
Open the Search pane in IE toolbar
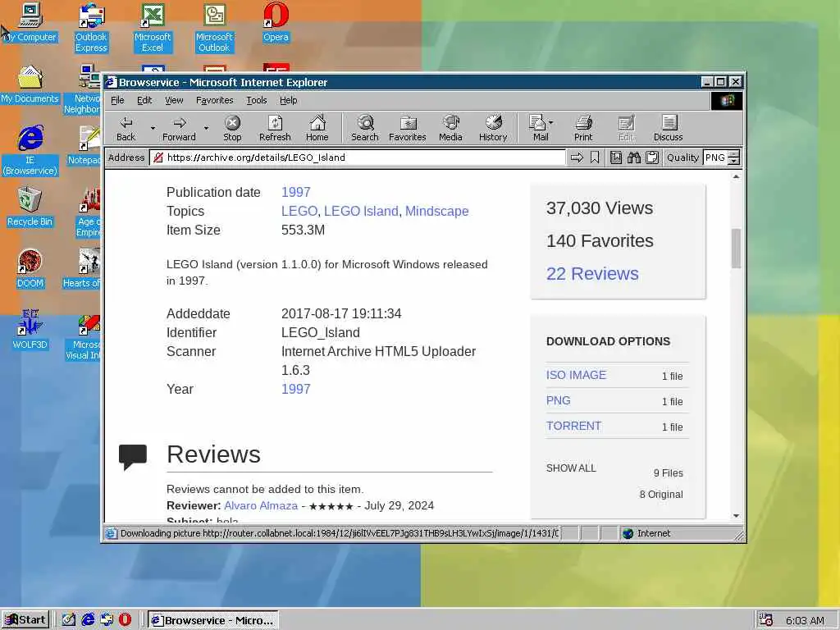tap(365, 129)
